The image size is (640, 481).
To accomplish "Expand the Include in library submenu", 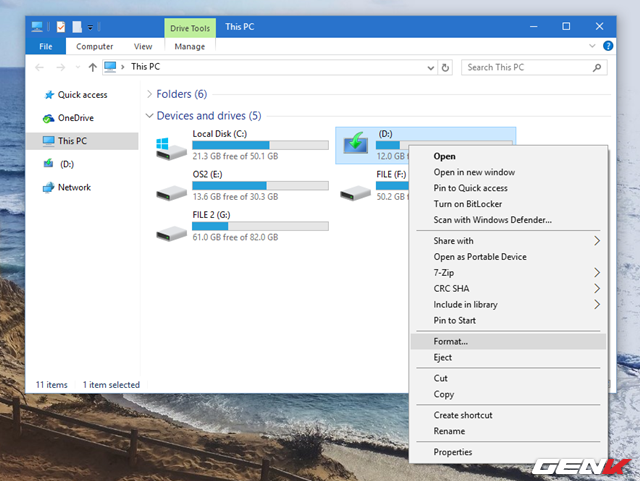I will 508,305.
